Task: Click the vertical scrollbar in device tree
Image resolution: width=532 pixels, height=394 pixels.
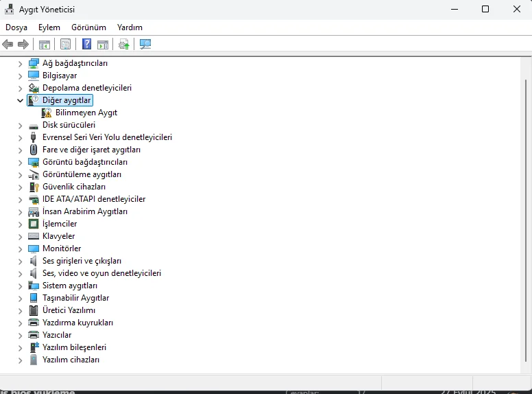Action: click(x=526, y=221)
